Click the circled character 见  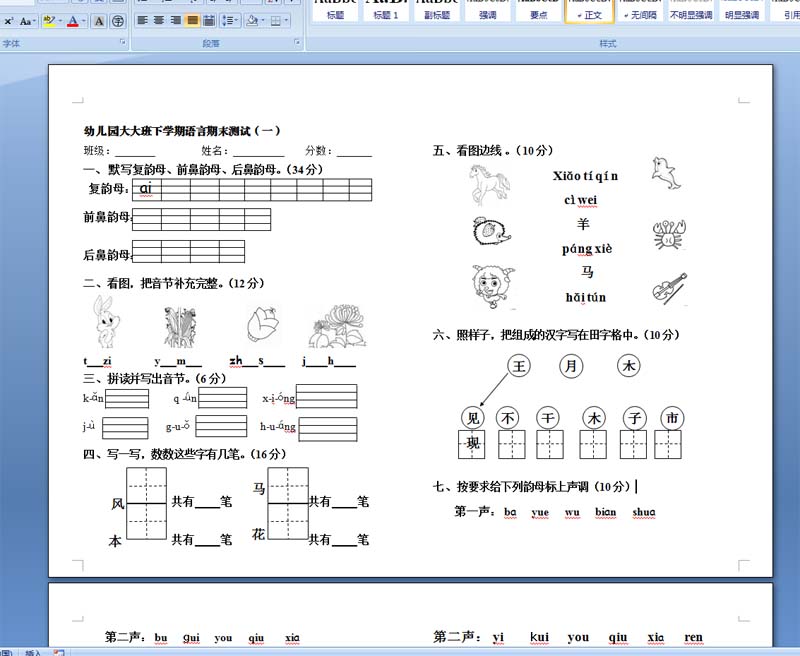(473, 418)
